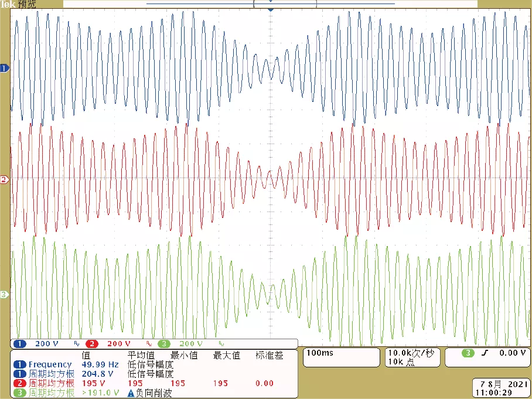Screen dimensions: 532x399
Task: Click the red channel 2 ground marker
Action: tap(5, 179)
